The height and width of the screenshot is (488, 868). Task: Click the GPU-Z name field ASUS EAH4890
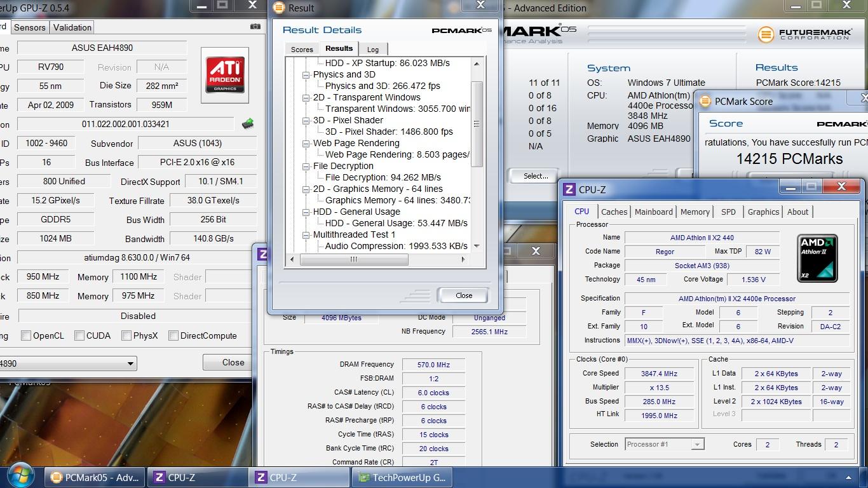(x=102, y=48)
